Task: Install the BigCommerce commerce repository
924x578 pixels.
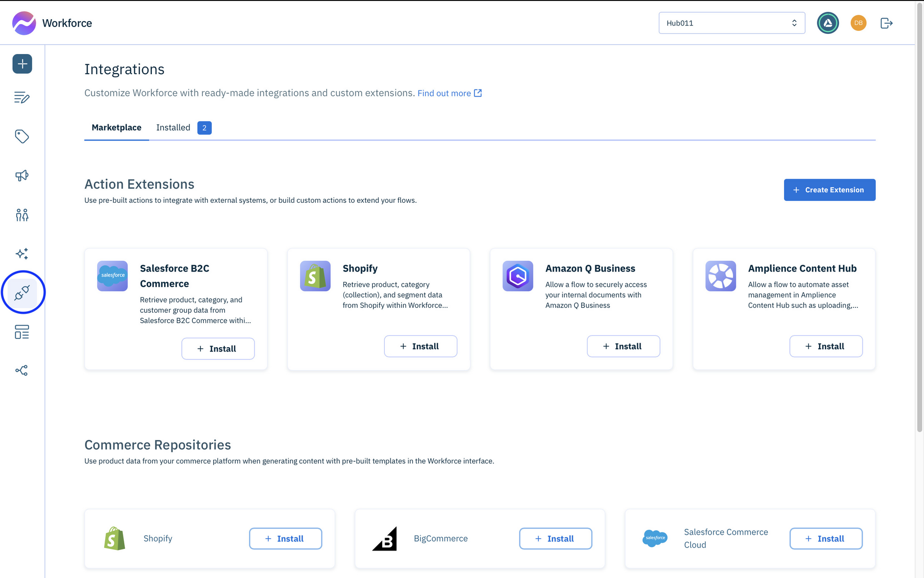Action: 555,538
